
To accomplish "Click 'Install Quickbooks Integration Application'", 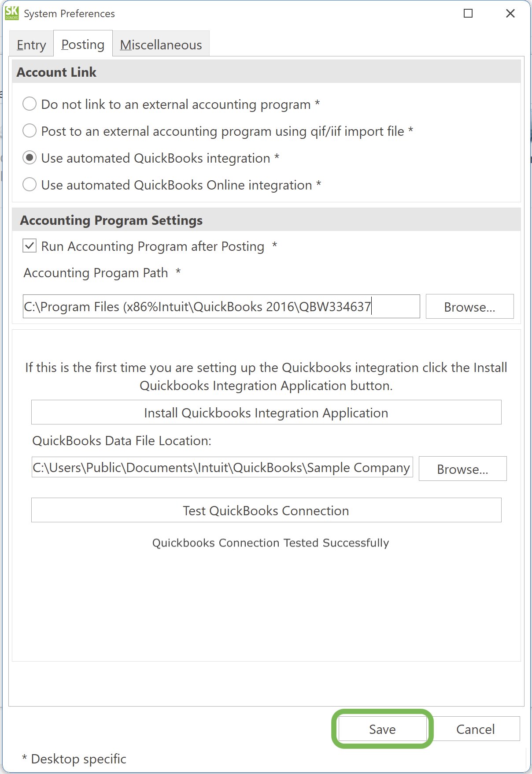I will pyautogui.click(x=266, y=412).
